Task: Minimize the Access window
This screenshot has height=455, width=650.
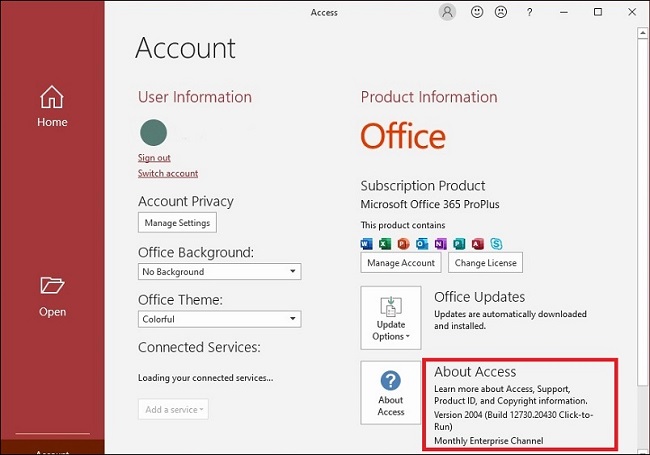Action: coord(564,12)
